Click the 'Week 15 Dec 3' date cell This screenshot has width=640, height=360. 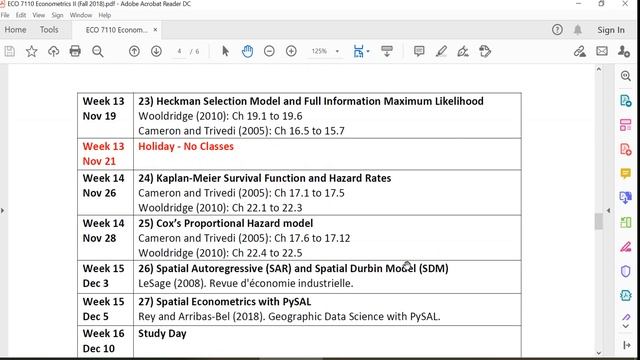tap(105, 276)
